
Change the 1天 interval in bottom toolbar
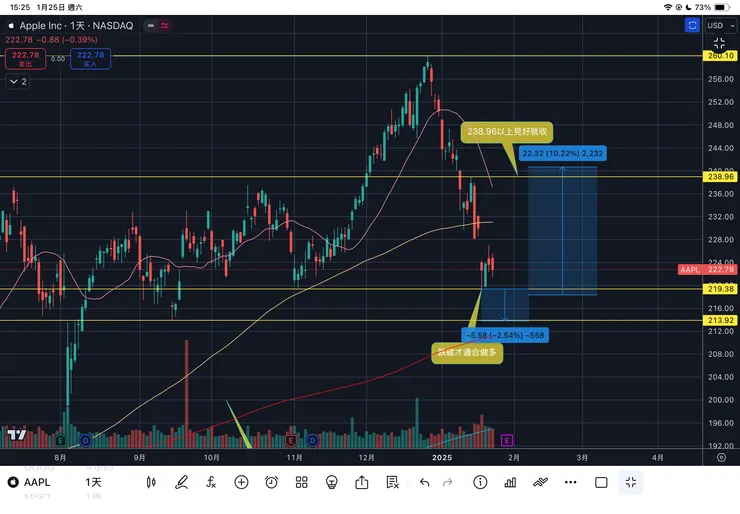click(93, 482)
